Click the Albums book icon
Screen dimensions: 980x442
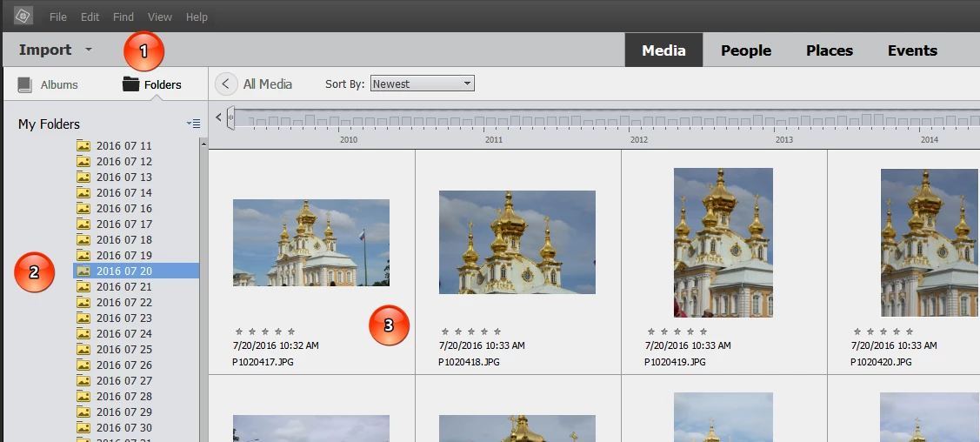24,84
